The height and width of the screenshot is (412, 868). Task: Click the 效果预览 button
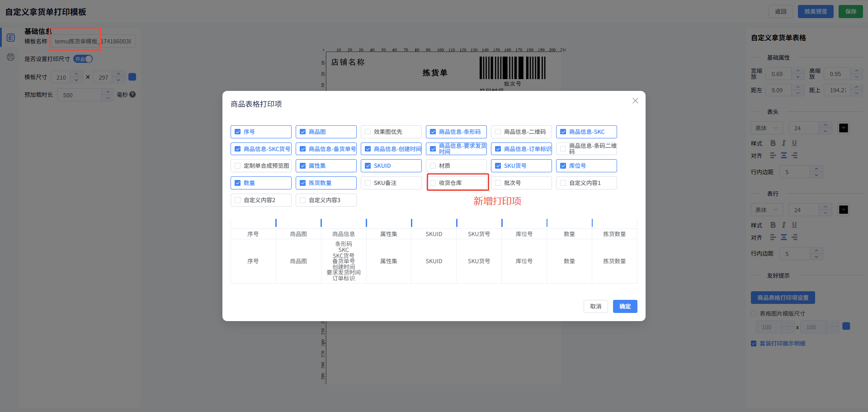(816, 11)
